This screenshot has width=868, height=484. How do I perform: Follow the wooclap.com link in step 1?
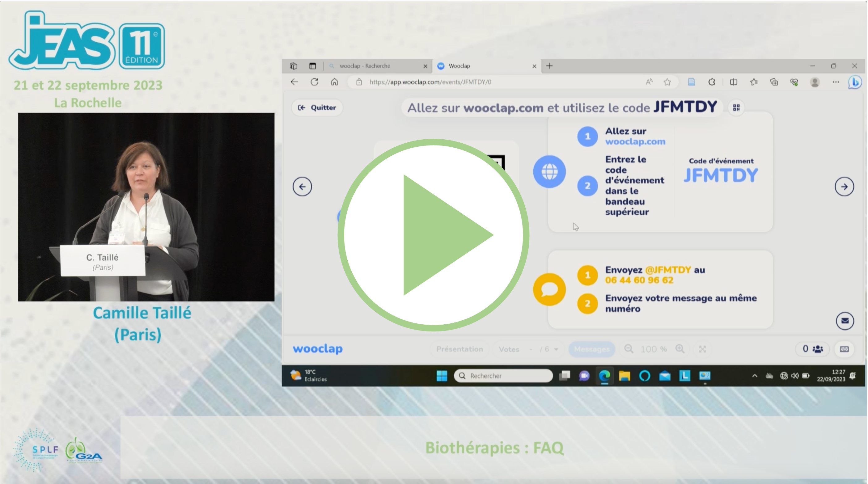tap(635, 142)
